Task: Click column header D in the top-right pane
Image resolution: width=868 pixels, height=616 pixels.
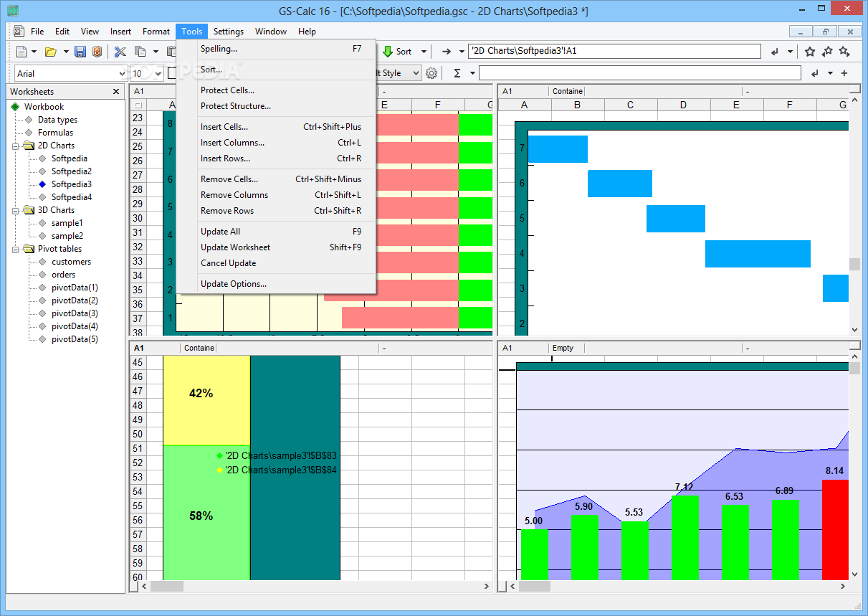Action: [683, 105]
